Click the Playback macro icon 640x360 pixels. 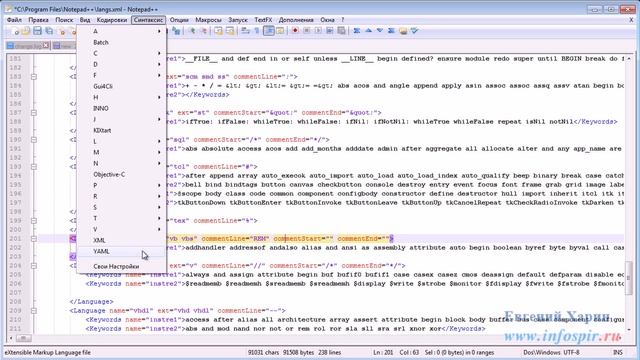pos(318,31)
